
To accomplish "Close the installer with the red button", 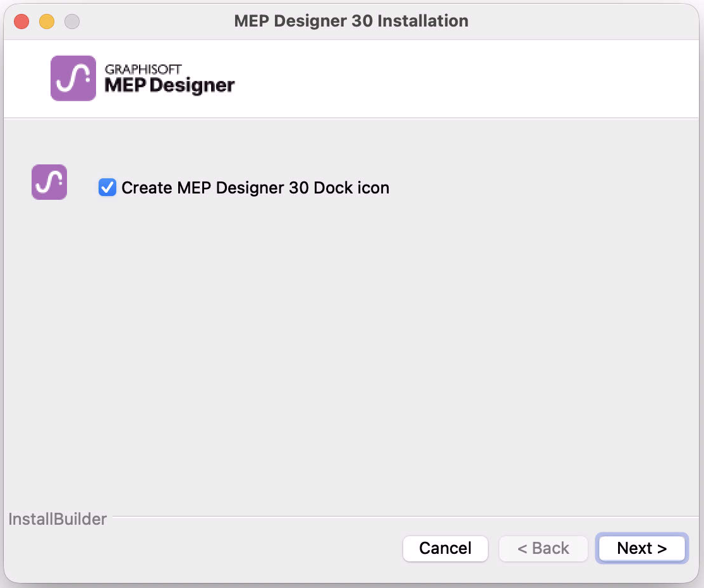I will (x=21, y=21).
